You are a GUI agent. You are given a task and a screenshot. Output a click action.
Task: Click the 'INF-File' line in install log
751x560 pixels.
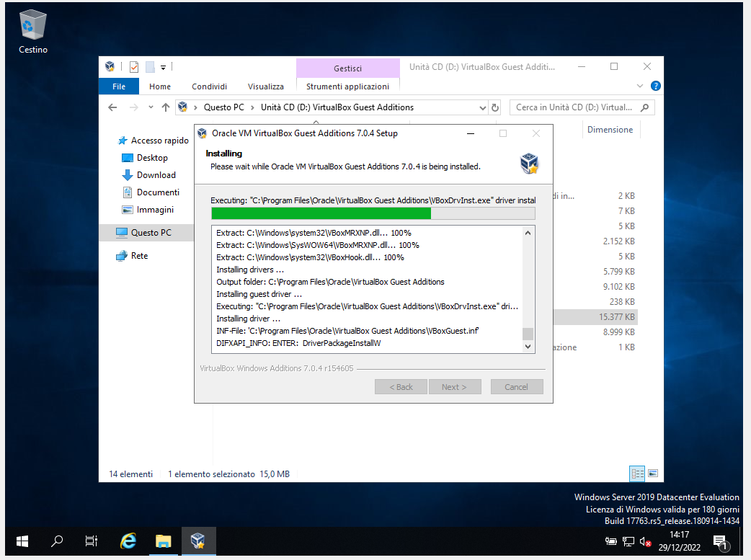(x=347, y=331)
